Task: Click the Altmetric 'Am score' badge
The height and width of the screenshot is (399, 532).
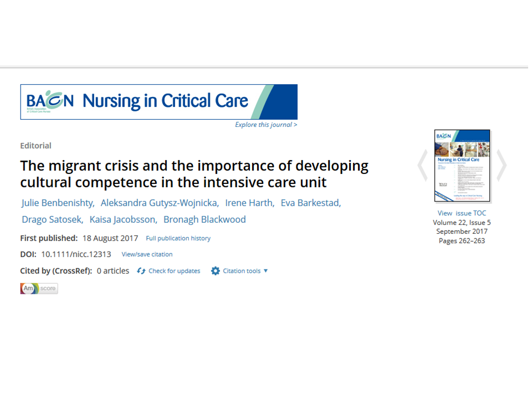Action: (39, 288)
